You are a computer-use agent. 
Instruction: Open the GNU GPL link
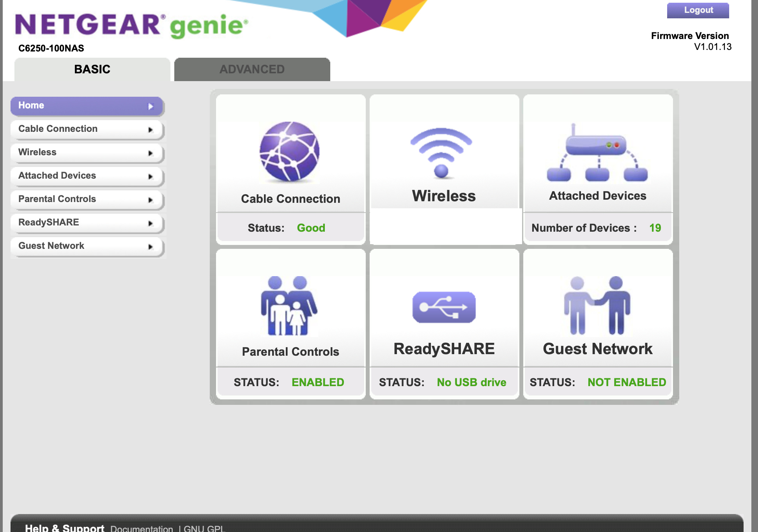(204, 528)
